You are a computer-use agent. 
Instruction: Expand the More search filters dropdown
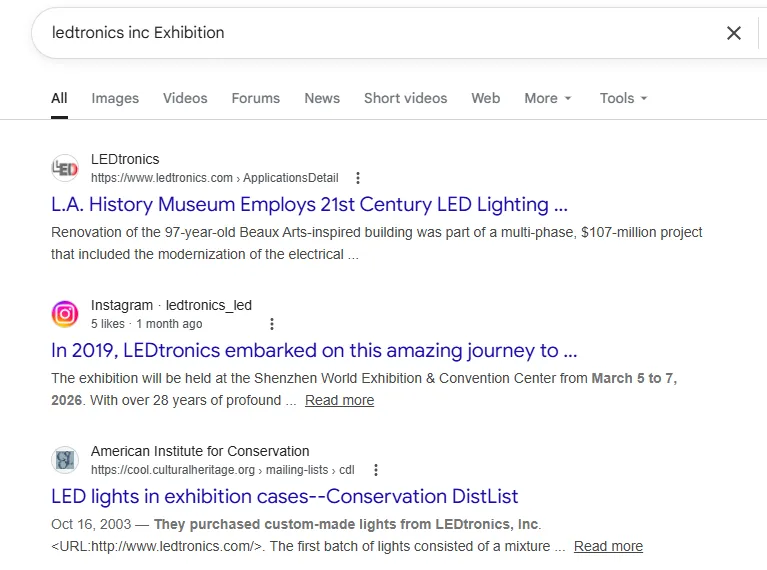click(x=548, y=98)
